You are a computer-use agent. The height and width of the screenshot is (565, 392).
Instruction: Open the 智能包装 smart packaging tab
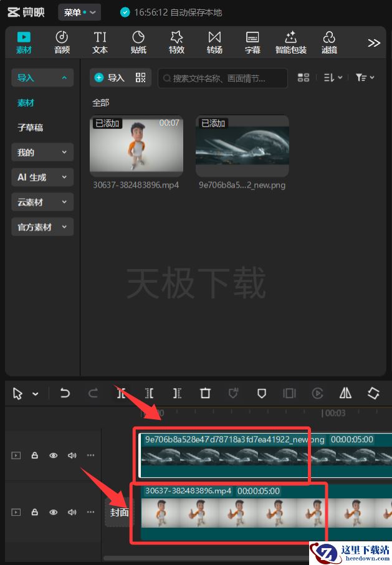pyautogui.click(x=290, y=42)
